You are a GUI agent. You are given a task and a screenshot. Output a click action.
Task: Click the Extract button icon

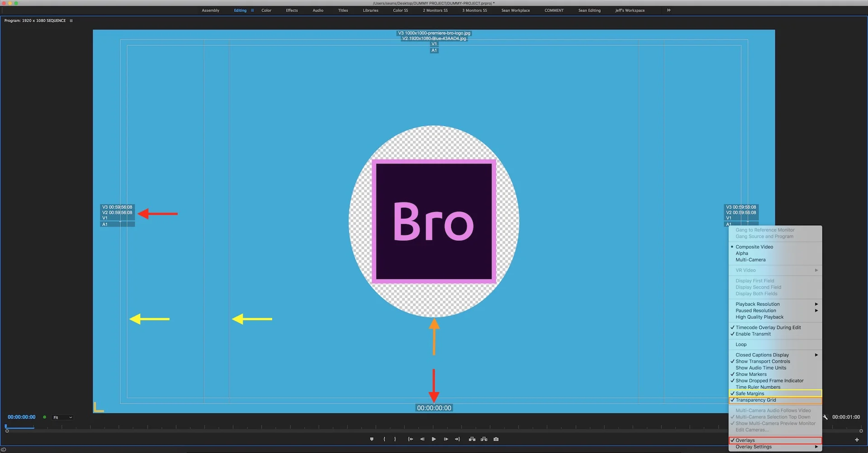click(484, 439)
